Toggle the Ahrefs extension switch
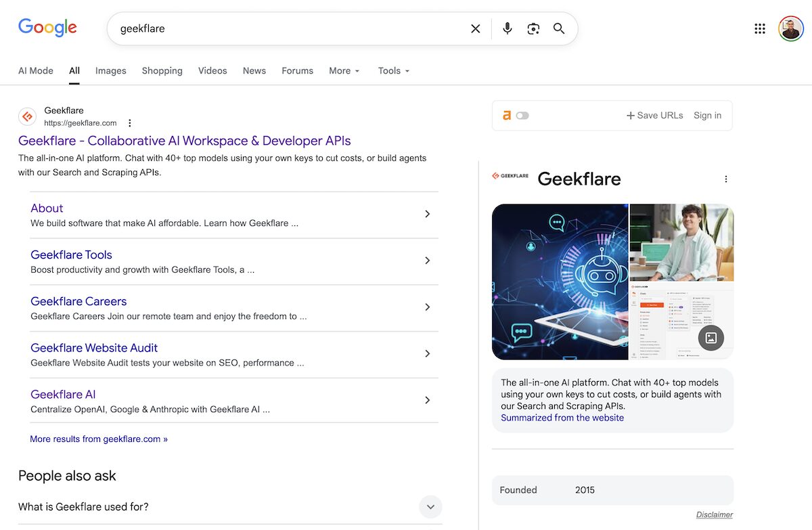This screenshot has width=812, height=530. pyautogui.click(x=522, y=116)
